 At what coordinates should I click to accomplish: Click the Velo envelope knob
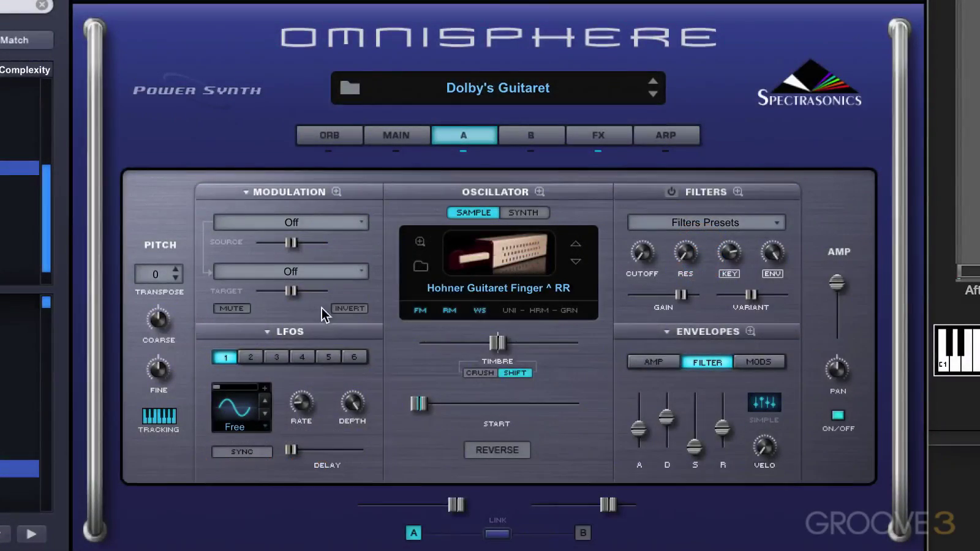(764, 446)
